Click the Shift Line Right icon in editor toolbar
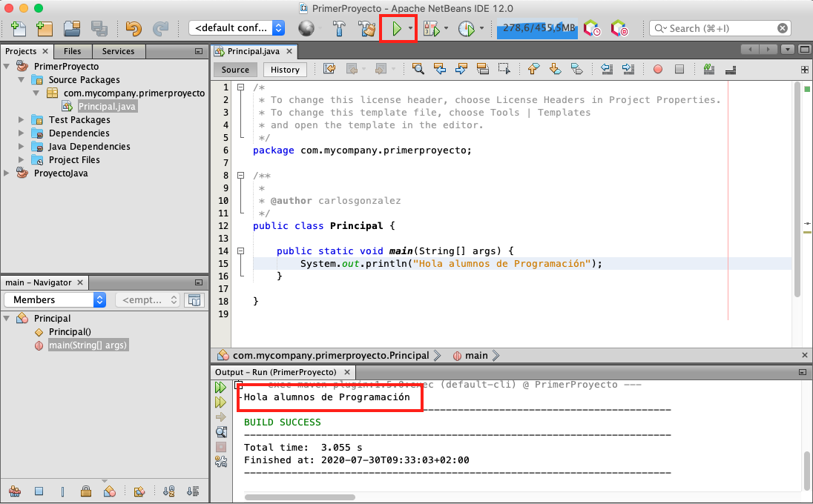The height and width of the screenshot is (504, 813). (x=628, y=69)
